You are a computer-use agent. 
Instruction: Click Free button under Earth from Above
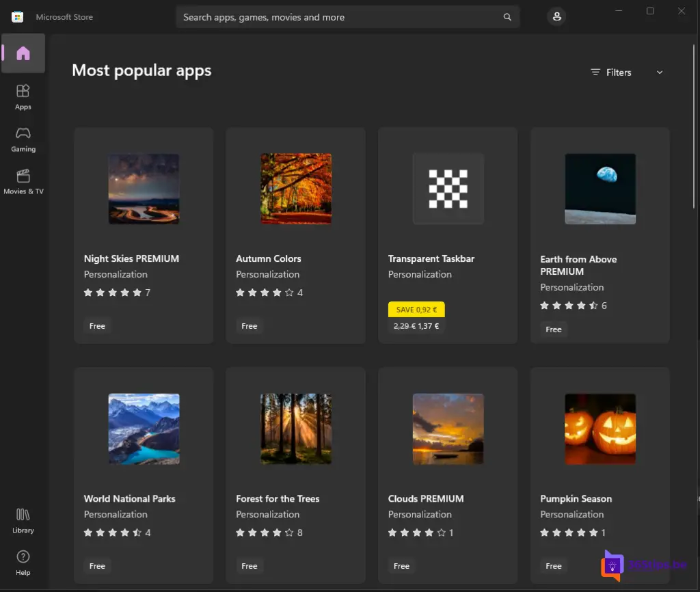tap(554, 329)
